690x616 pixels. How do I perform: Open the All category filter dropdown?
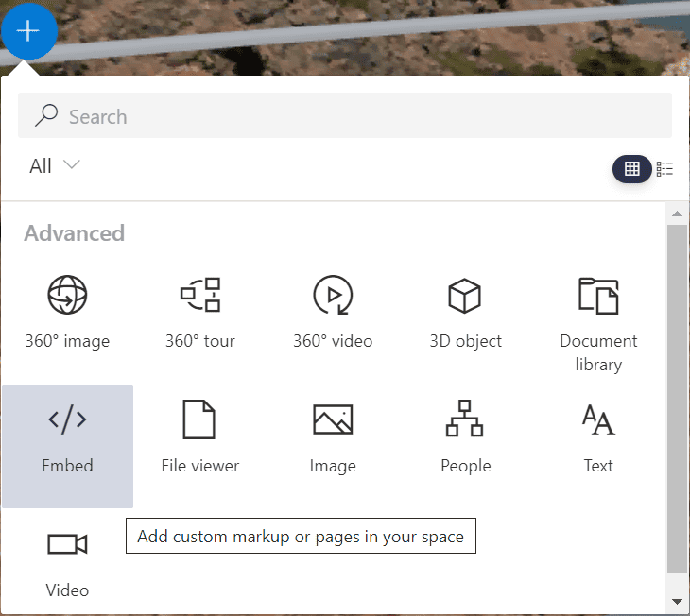click(x=55, y=166)
